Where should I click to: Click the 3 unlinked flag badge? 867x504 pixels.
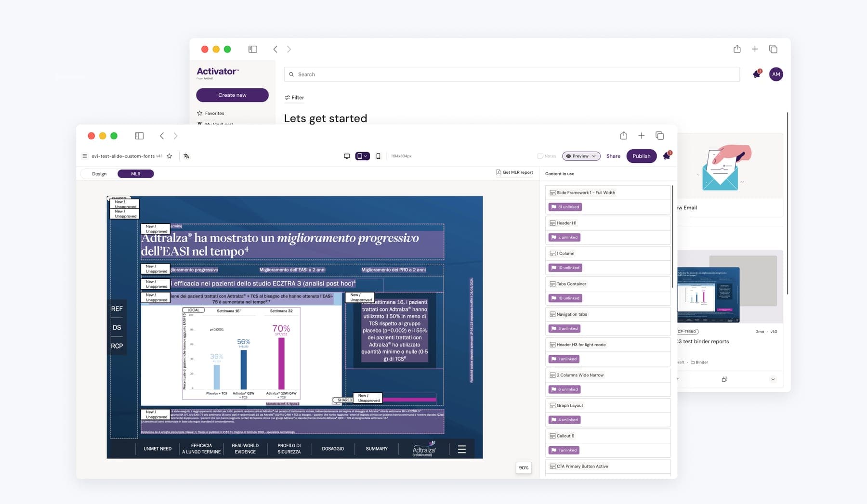565,329
